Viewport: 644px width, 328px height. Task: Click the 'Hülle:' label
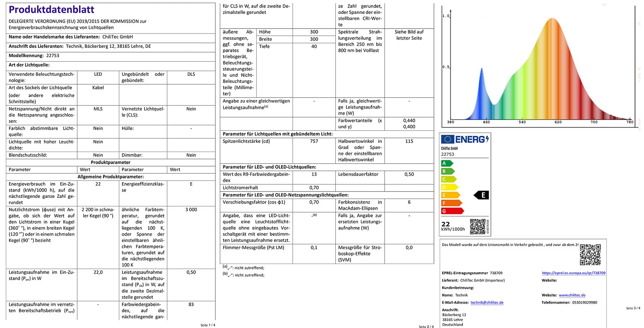128,128
